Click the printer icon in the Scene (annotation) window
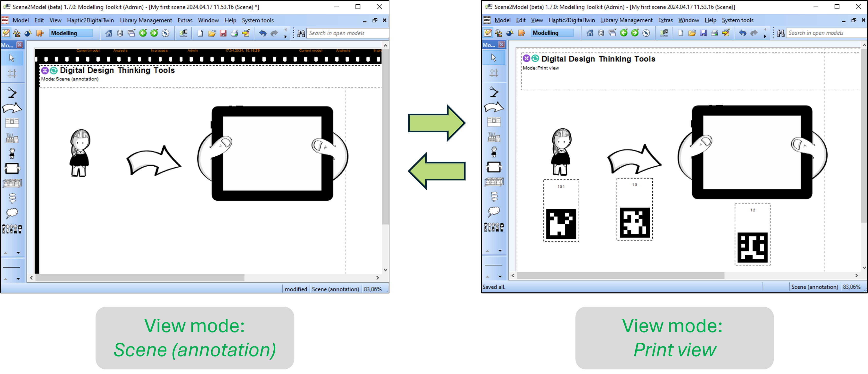868x374 pixels. pyautogui.click(x=235, y=33)
